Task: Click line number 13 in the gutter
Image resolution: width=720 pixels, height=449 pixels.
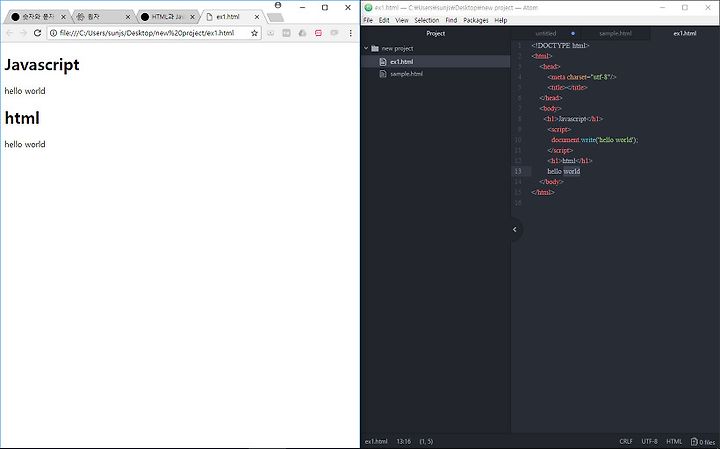Action: (x=518, y=171)
